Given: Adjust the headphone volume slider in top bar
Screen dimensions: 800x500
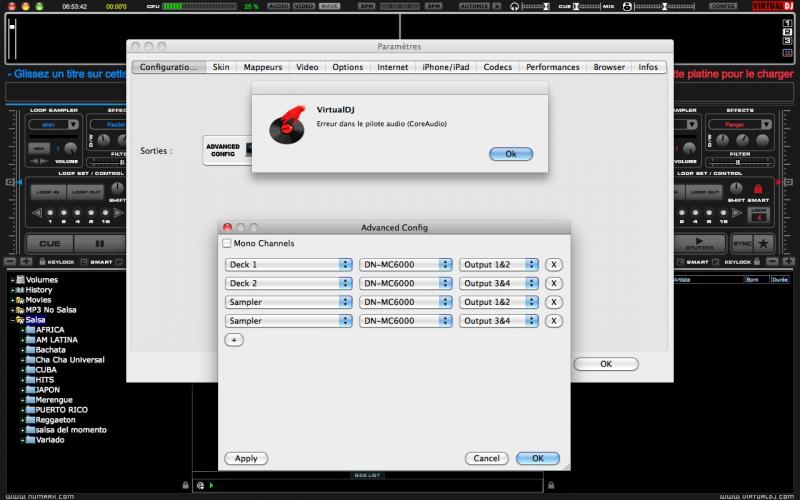Looking at the screenshot, I should tap(535, 6).
